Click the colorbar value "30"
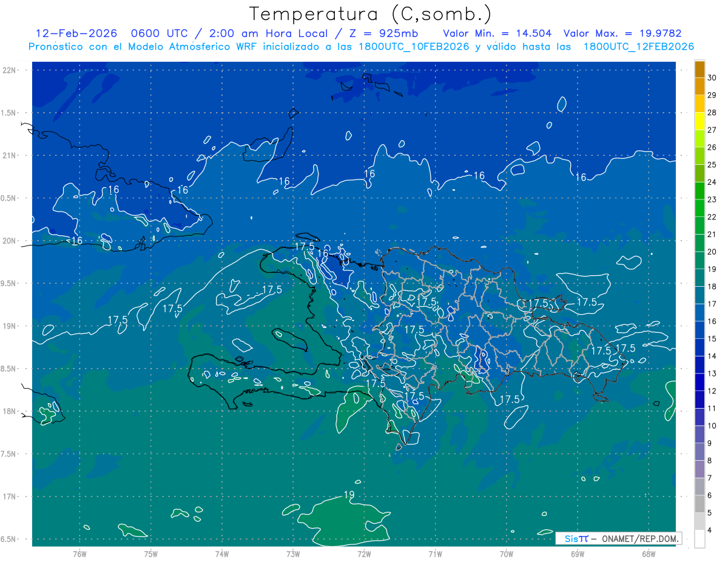 pos(712,78)
